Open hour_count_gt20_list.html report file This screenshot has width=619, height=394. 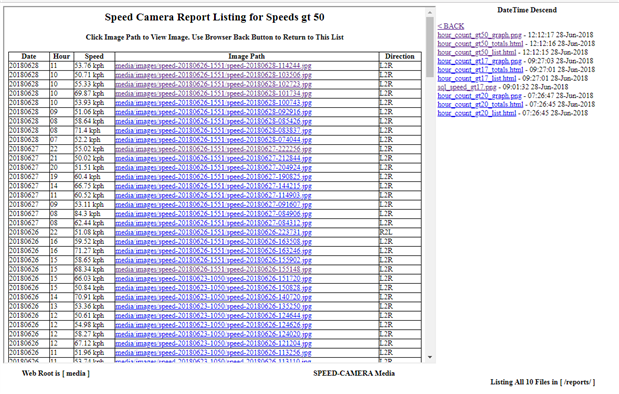(x=476, y=113)
